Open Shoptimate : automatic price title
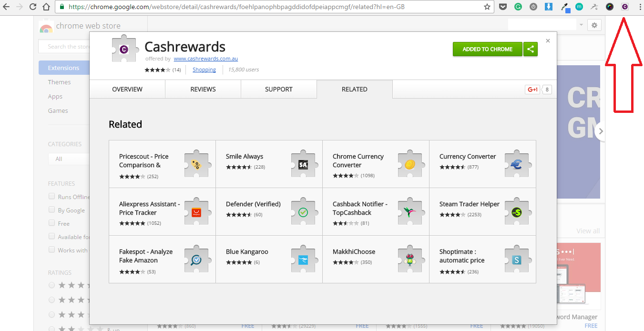Image resolution: width=644 pixels, height=331 pixels. (462, 256)
